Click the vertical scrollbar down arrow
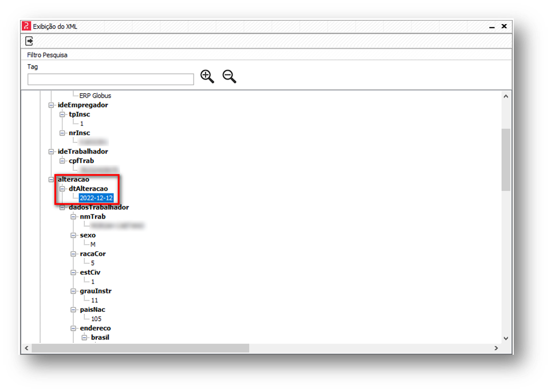The width and height of the screenshot is (551, 392). 506,339
